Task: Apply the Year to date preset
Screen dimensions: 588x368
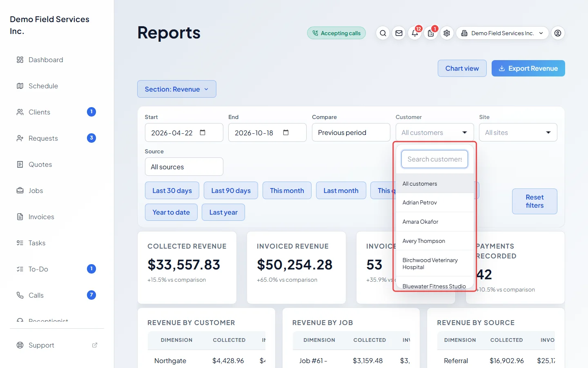Action: tap(171, 212)
